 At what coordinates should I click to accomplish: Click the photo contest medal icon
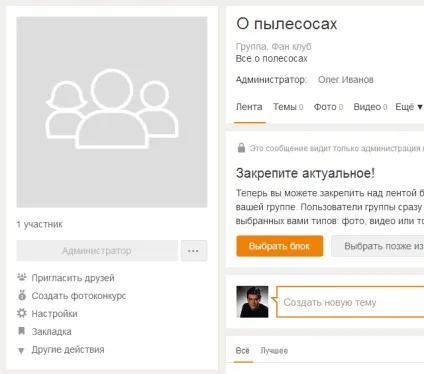pos(22,295)
